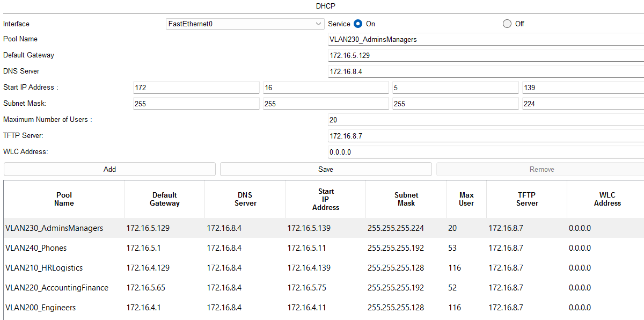Screen dimensions: 644x320
Task: Select the VLAN200_Engineers pool row
Action: [324, 308]
